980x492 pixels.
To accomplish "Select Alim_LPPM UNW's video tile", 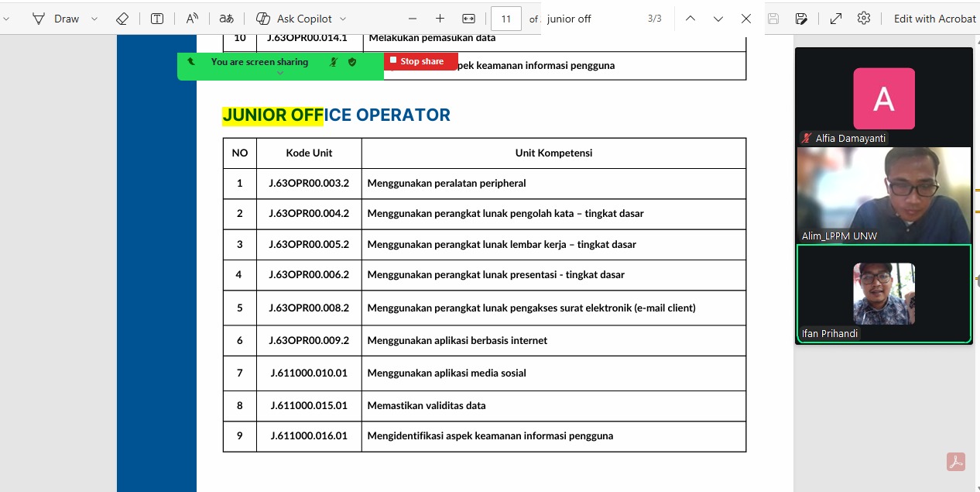I will coord(884,195).
